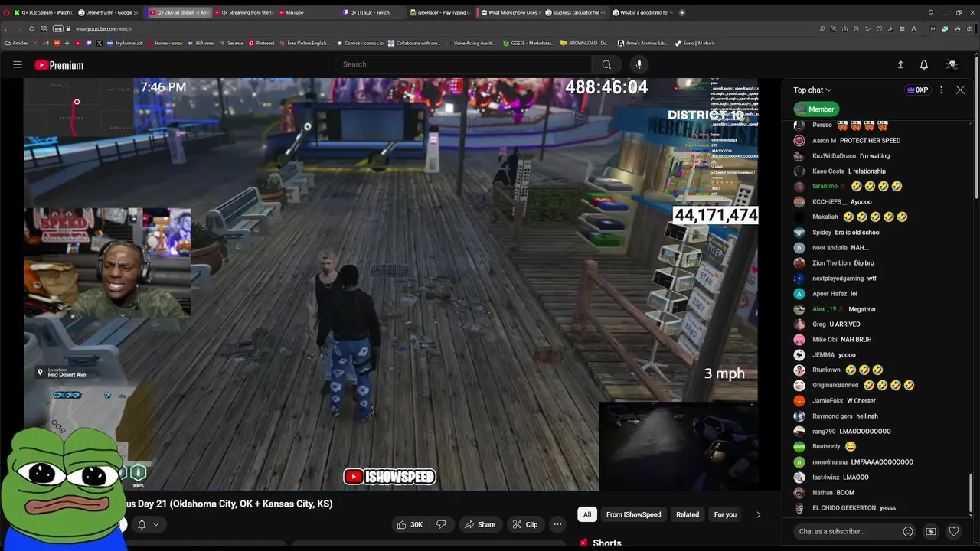Select the For you filter chip
Viewport: 980px width, 551px height.
tap(725, 514)
